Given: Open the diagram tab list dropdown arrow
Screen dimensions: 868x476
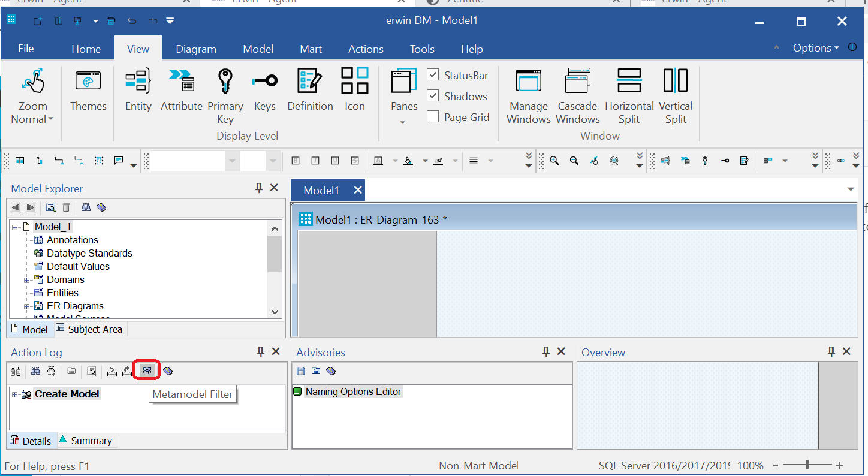Looking at the screenshot, I should tap(851, 190).
